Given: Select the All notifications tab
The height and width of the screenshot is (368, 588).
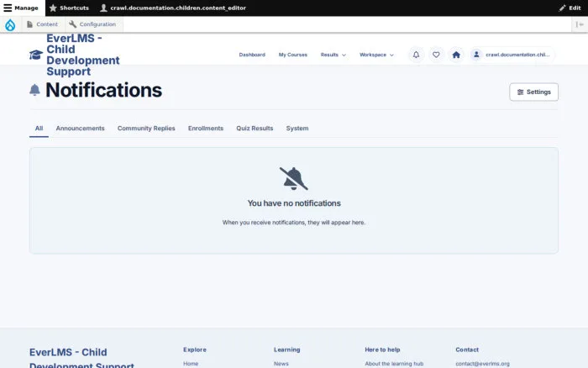Looking at the screenshot, I should 39,129.
